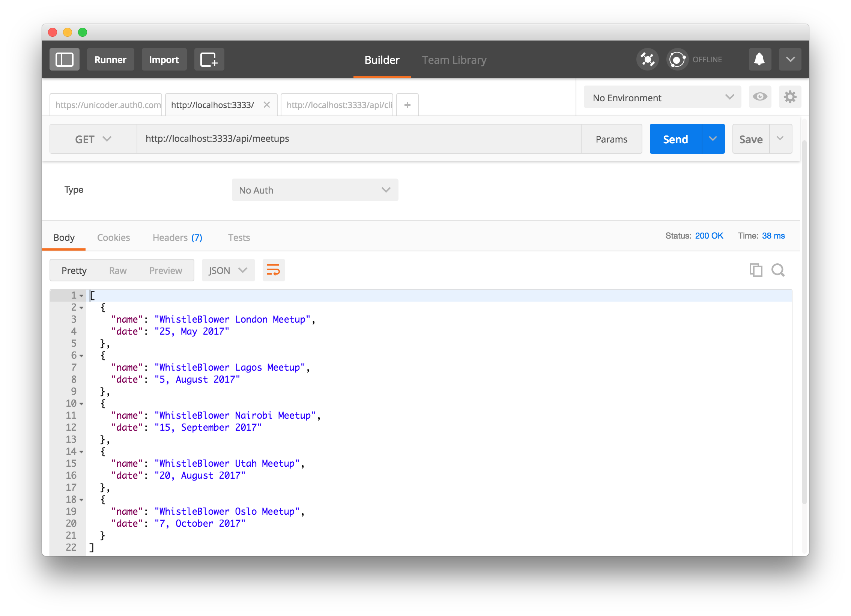Click the request URL field

pyautogui.click(x=358, y=139)
